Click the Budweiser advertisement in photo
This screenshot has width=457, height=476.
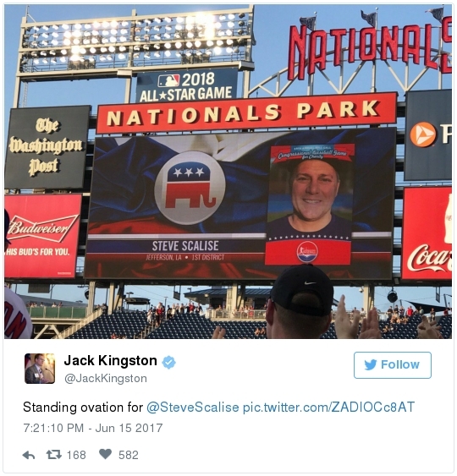pos(42,236)
